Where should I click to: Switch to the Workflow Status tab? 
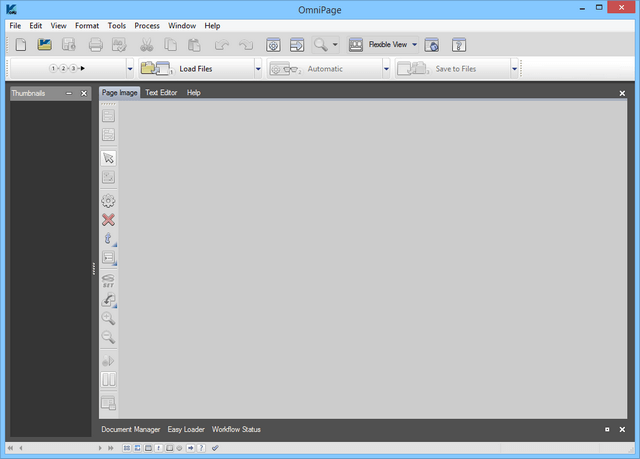point(236,429)
